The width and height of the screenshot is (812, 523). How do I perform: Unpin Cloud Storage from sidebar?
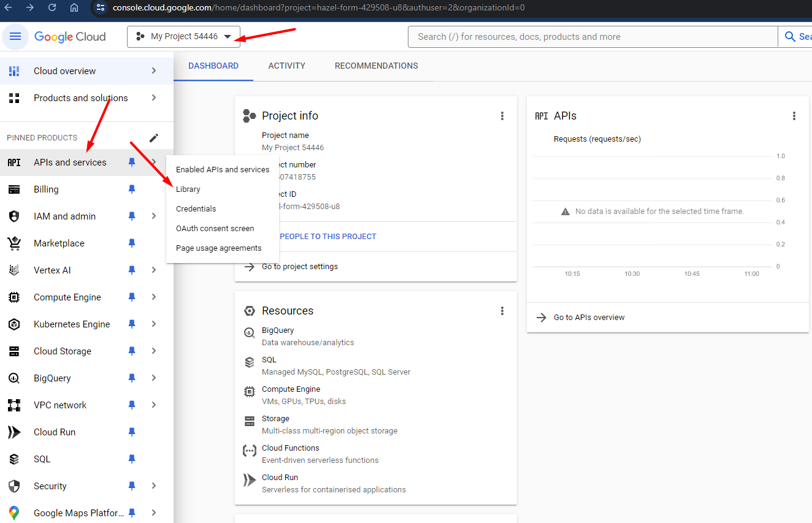click(x=131, y=351)
